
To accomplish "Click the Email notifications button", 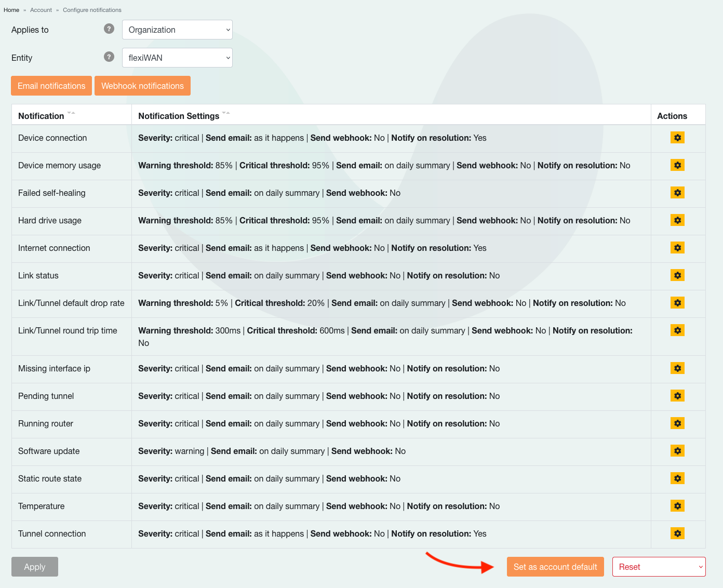I will click(x=51, y=86).
